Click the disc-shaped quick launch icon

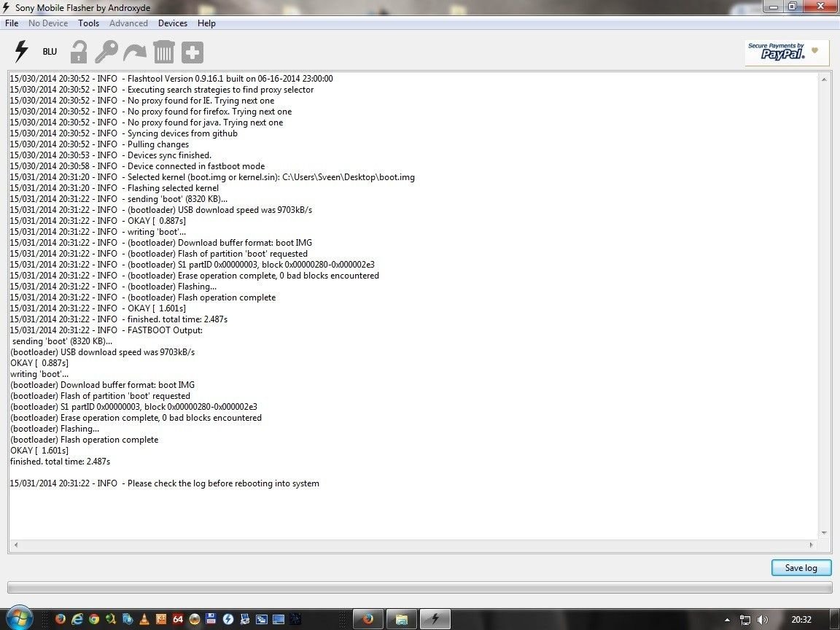pos(195,619)
